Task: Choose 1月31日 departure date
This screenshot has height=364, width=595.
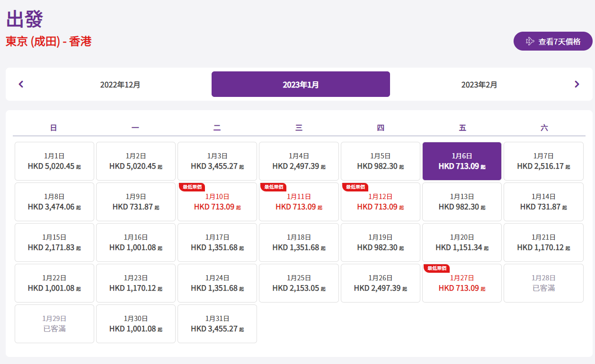Action: pyautogui.click(x=217, y=324)
